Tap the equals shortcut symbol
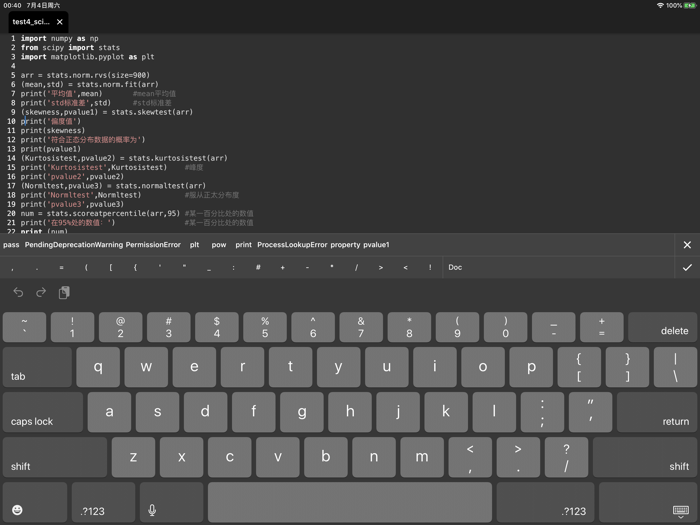The image size is (700, 525). coord(61,267)
